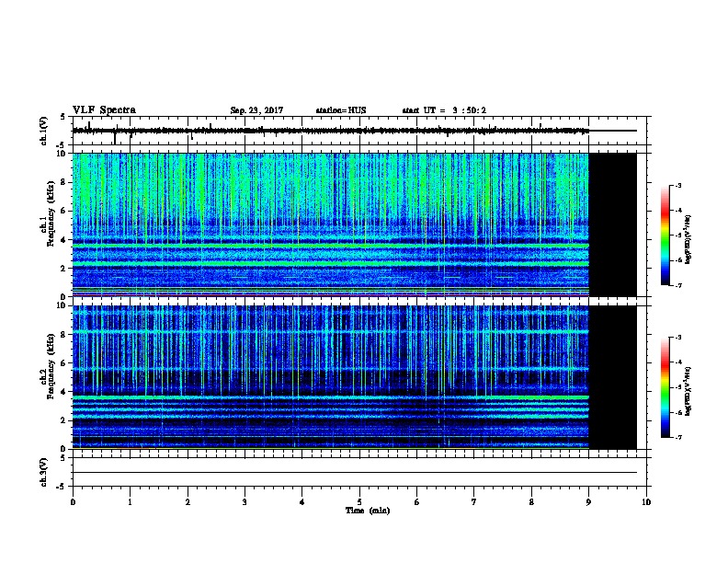Viewport: 728px width, 563px height.
Task: Click the black data gap in ch.2 spectrogram
Action: point(612,377)
